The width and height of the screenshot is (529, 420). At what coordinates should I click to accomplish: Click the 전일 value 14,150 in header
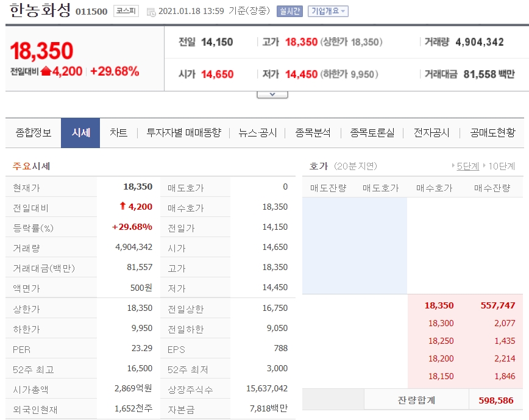pyautogui.click(x=217, y=42)
